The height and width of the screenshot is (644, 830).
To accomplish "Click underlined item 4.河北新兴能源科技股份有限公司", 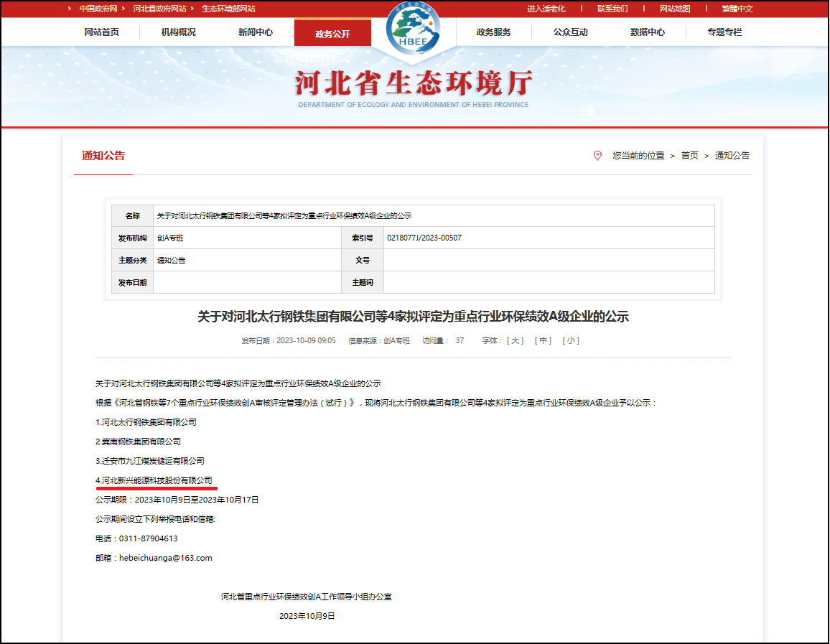I will point(154,480).
